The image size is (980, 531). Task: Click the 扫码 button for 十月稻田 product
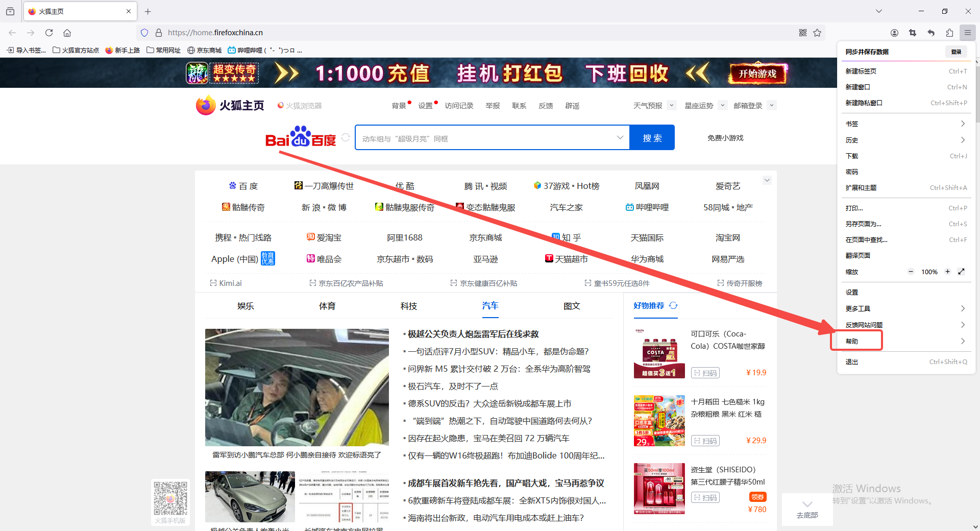click(x=705, y=441)
